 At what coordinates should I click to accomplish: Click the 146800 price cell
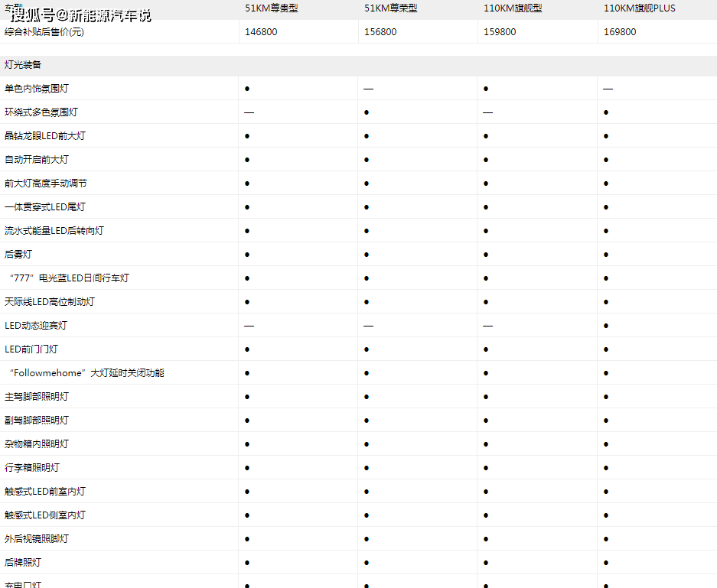coord(261,32)
